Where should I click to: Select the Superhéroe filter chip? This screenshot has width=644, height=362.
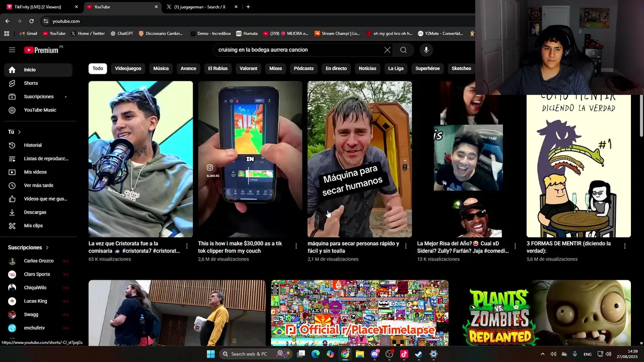pyautogui.click(x=428, y=68)
